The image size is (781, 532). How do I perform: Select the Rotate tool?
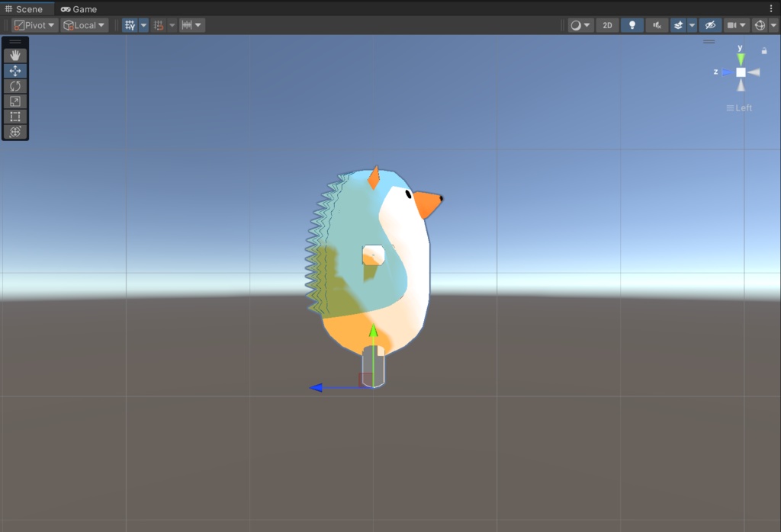[x=15, y=86]
